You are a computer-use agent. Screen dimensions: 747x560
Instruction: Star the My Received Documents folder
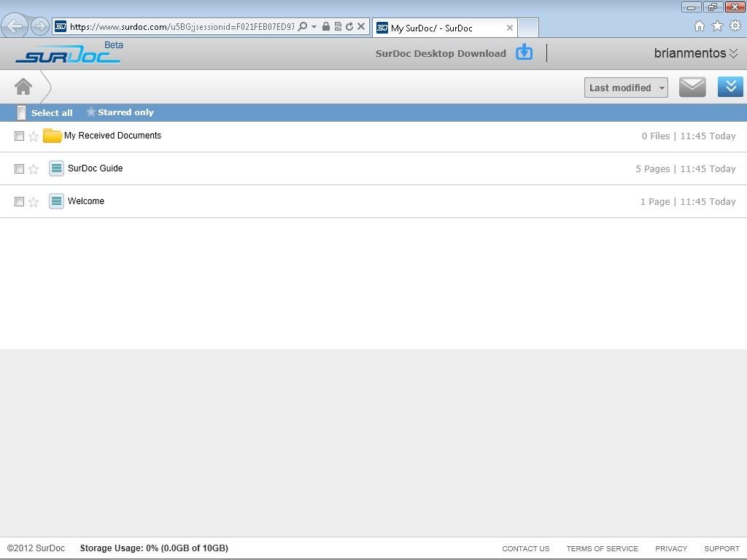click(x=34, y=136)
